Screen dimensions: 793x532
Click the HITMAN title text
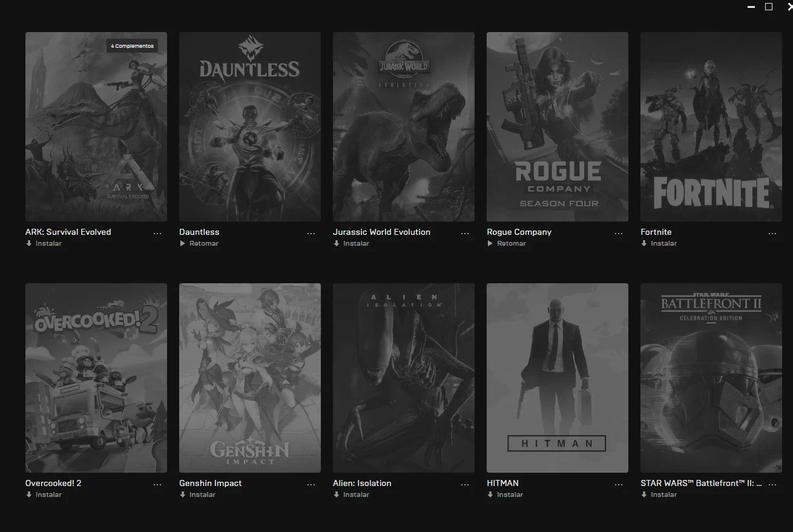pos(502,483)
